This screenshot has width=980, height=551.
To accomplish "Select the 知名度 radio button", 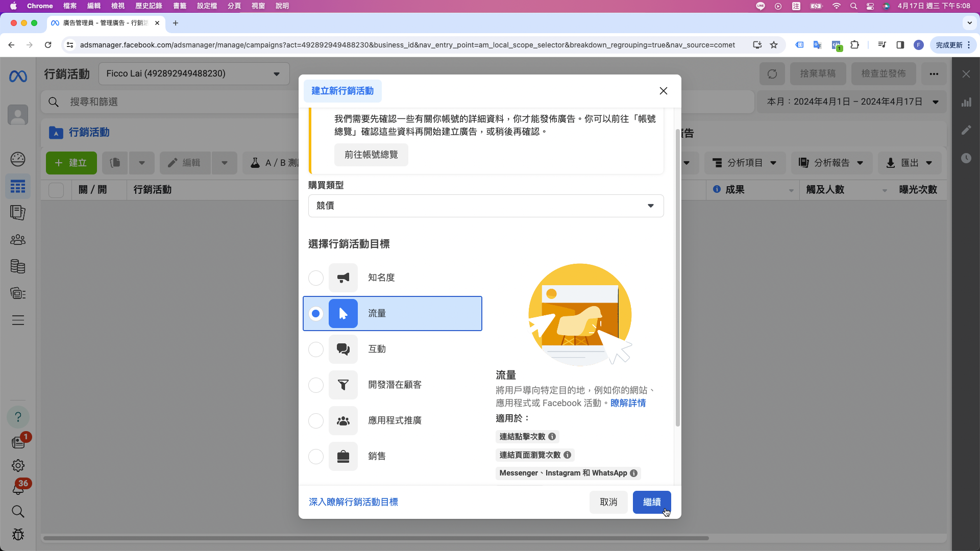I will 316,278.
